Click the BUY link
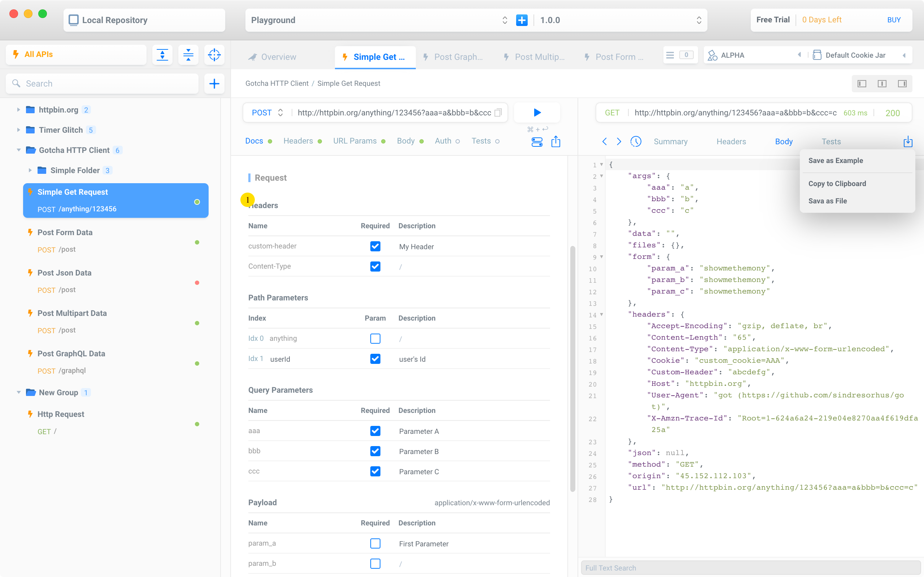The height and width of the screenshot is (577, 924). [893, 20]
